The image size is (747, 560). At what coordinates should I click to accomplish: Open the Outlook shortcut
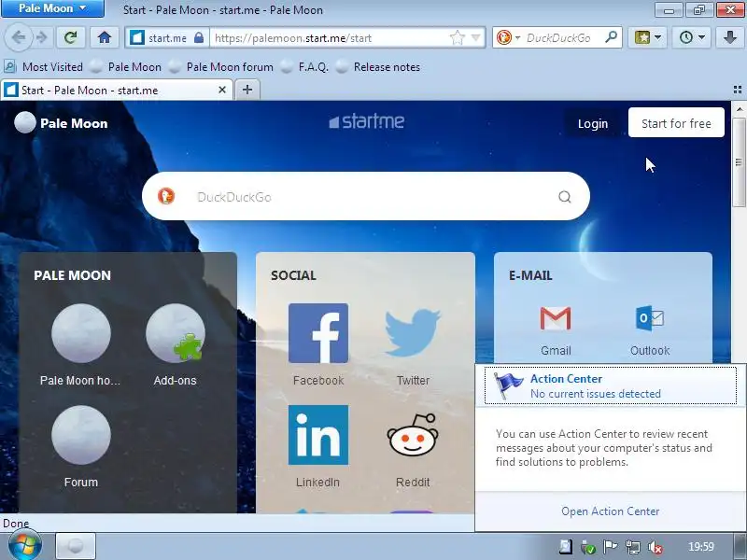point(650,330)
